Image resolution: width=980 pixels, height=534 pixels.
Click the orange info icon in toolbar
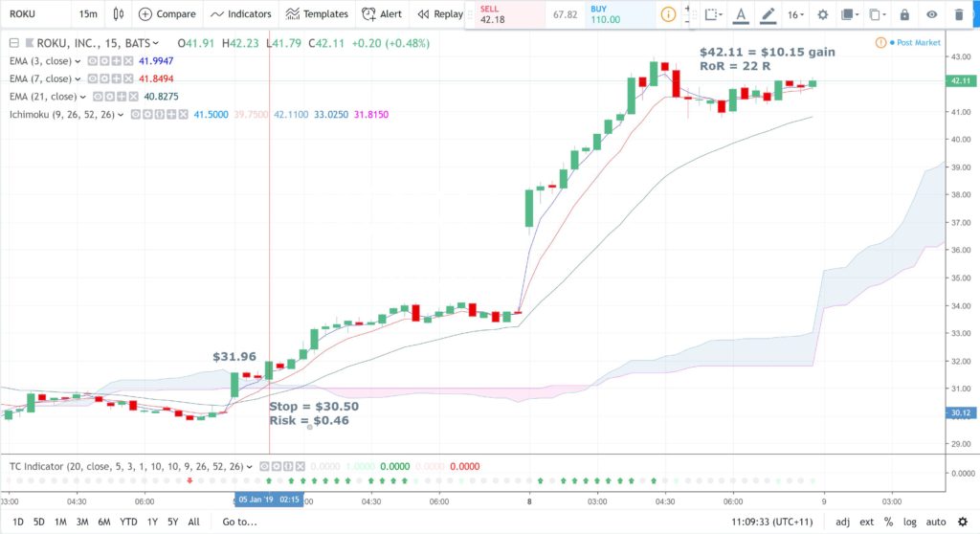(x=668, y=14)
